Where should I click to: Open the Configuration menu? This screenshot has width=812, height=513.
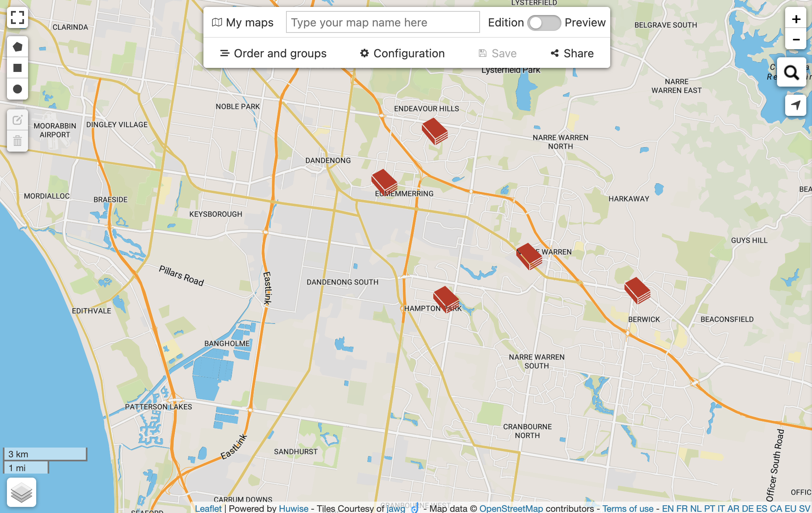pyautogui.click(x=402, y=53)
